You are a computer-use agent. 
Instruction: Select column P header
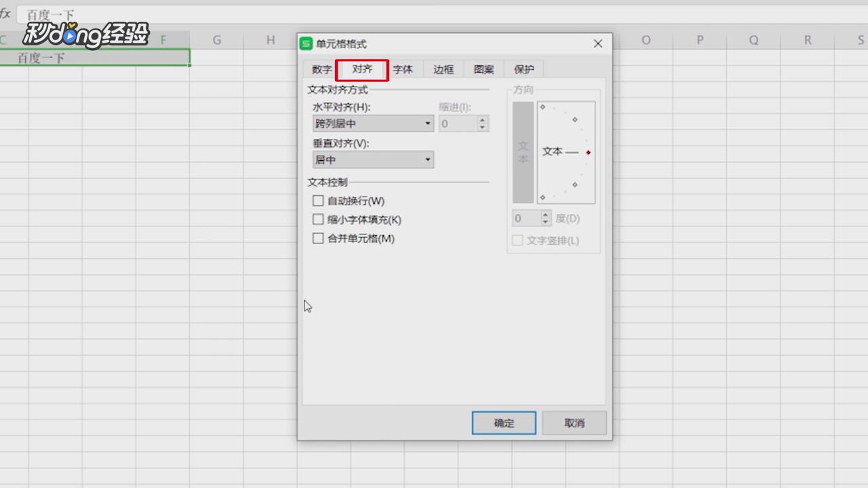[700, 40]
